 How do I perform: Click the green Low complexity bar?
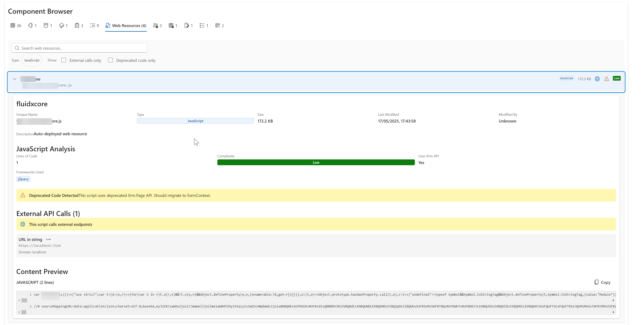pos(316,162)
